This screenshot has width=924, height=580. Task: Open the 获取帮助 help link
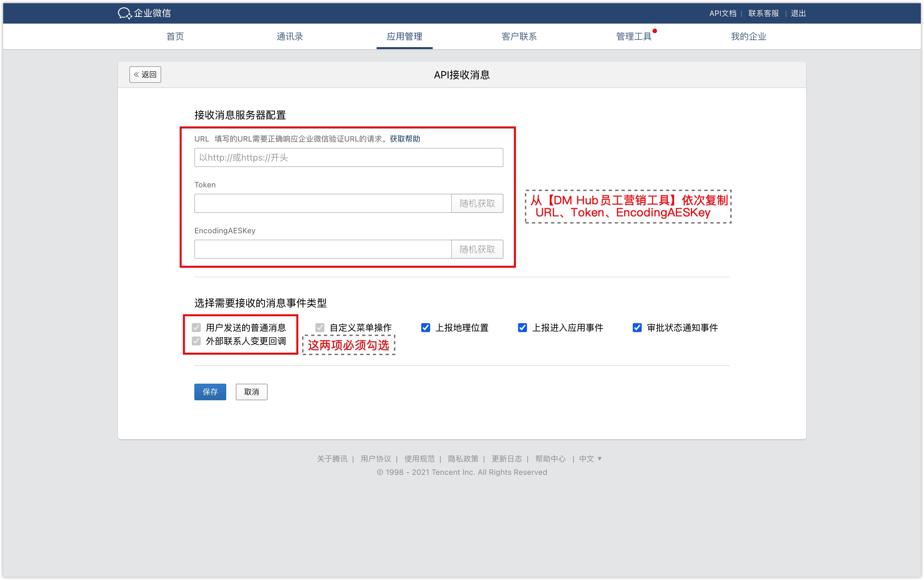(405, 139)
